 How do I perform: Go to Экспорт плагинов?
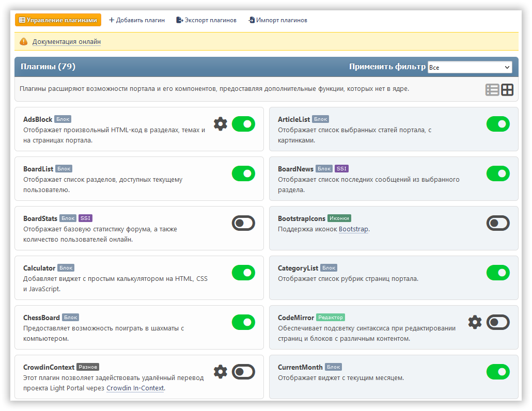coord(206,20)
